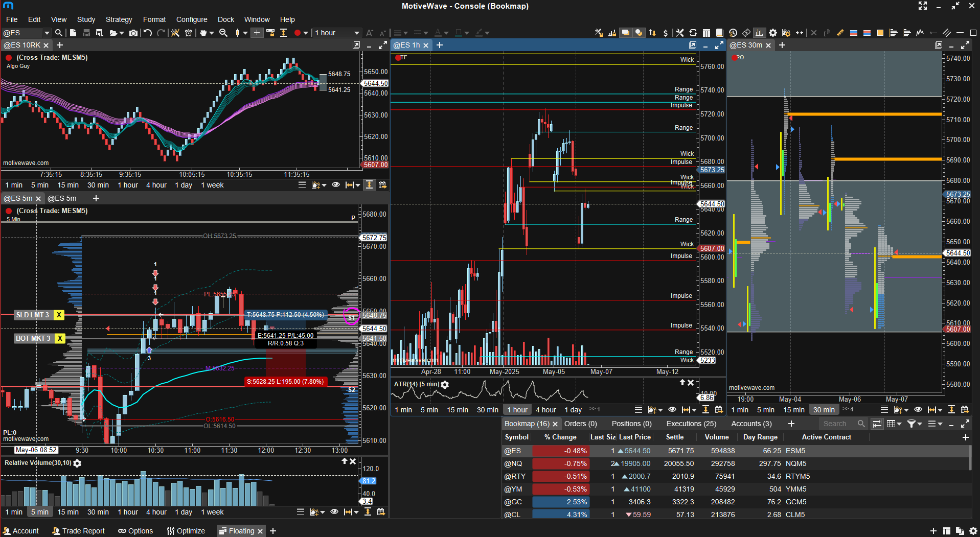Open the Strategy menu
The image size is (980, 537).
click(x=119, y=19)
